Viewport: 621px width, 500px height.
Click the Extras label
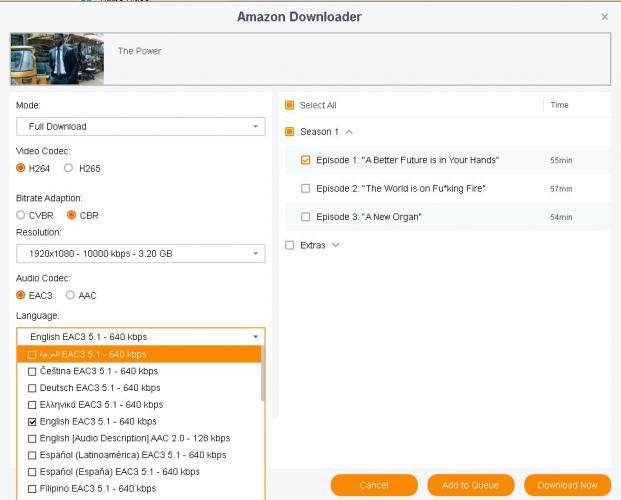coord(312,245)
